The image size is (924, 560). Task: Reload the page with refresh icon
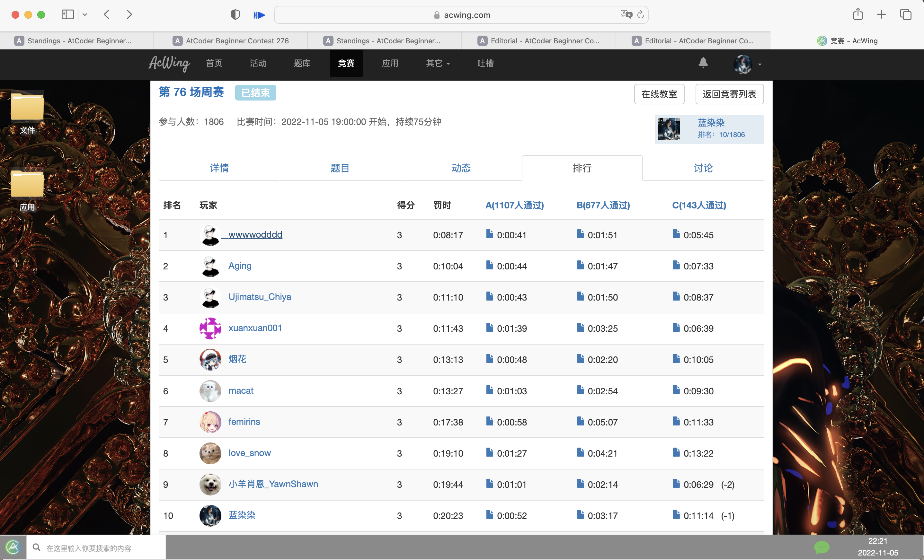click(x=641, y=15)
